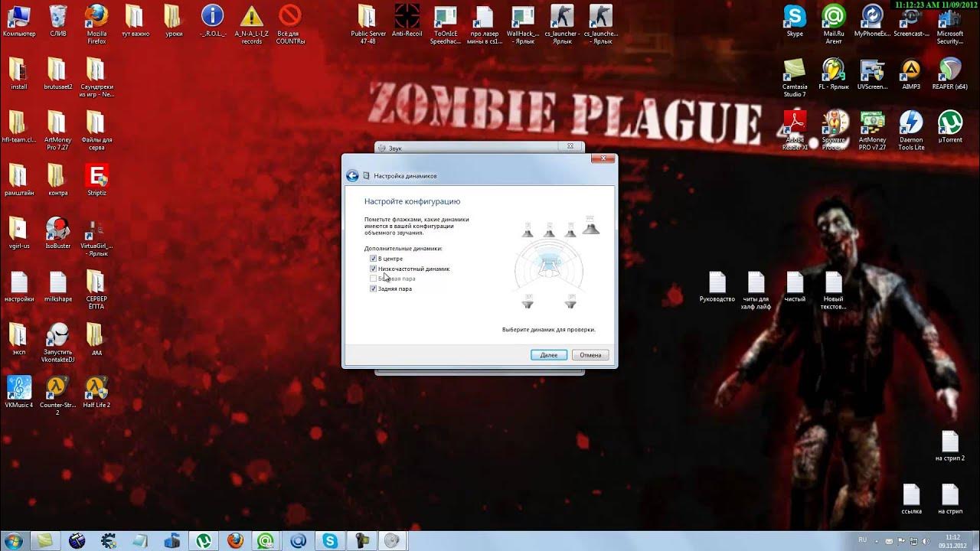Launch ArtMoney PRO v7.27 on the right
This screenshot has height=551, width=980.
(872, 130)
